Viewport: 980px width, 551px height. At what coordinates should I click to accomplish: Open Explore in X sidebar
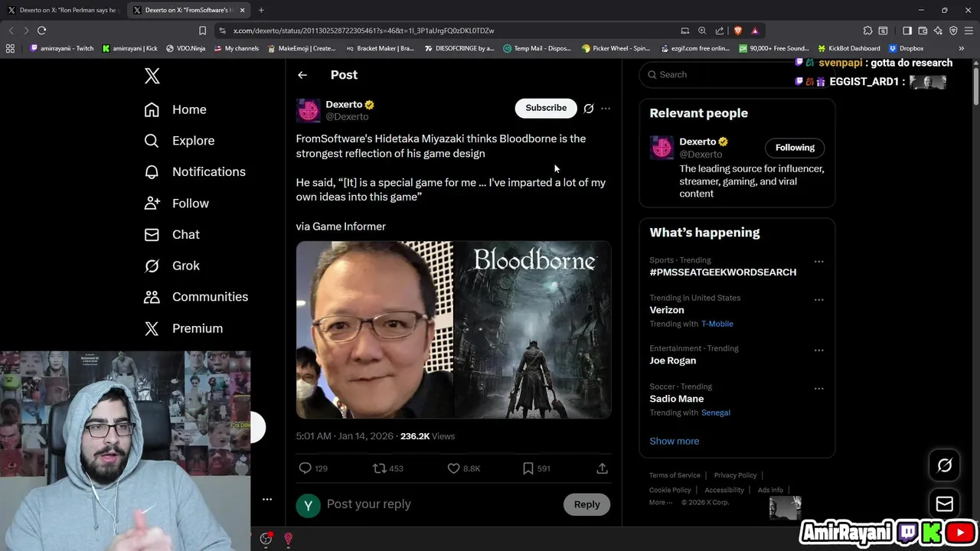coord(179,141)
